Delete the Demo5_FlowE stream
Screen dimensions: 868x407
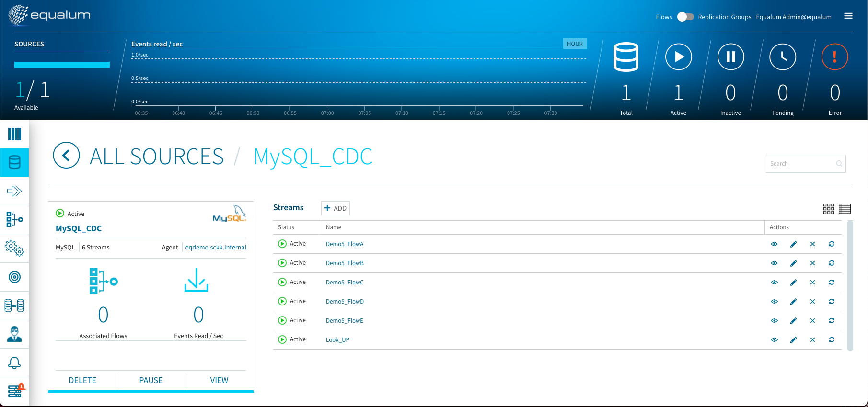tap(812, 321)
